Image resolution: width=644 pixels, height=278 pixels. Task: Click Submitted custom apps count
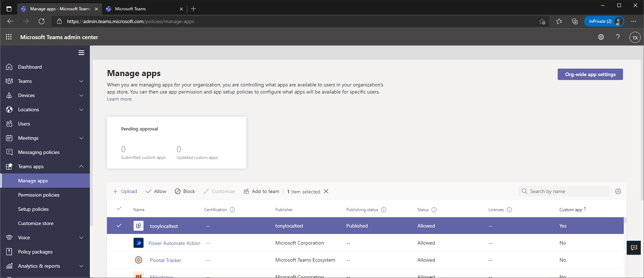coord(123,149)
